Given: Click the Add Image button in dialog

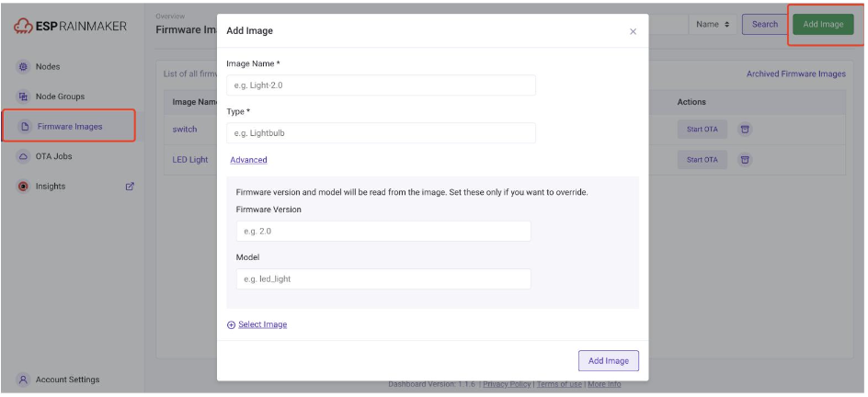Looking at the screenshot, I should coord(609,360).
